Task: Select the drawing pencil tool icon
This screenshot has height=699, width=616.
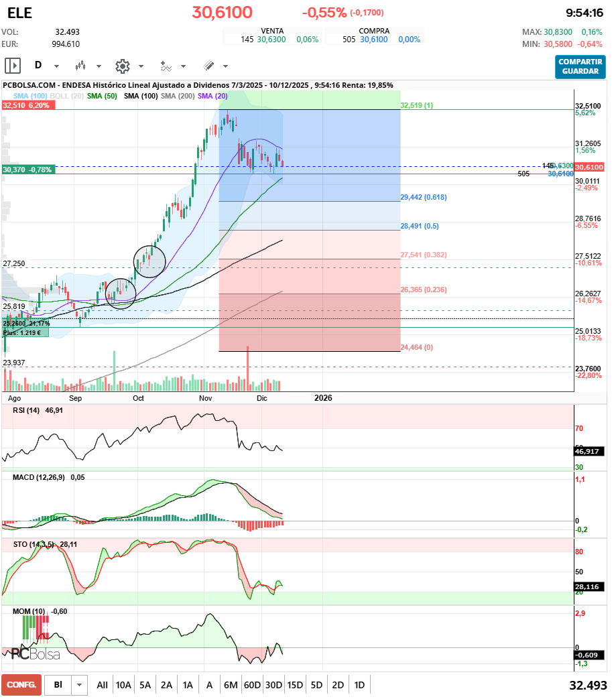Action: [x=208, y=66]
